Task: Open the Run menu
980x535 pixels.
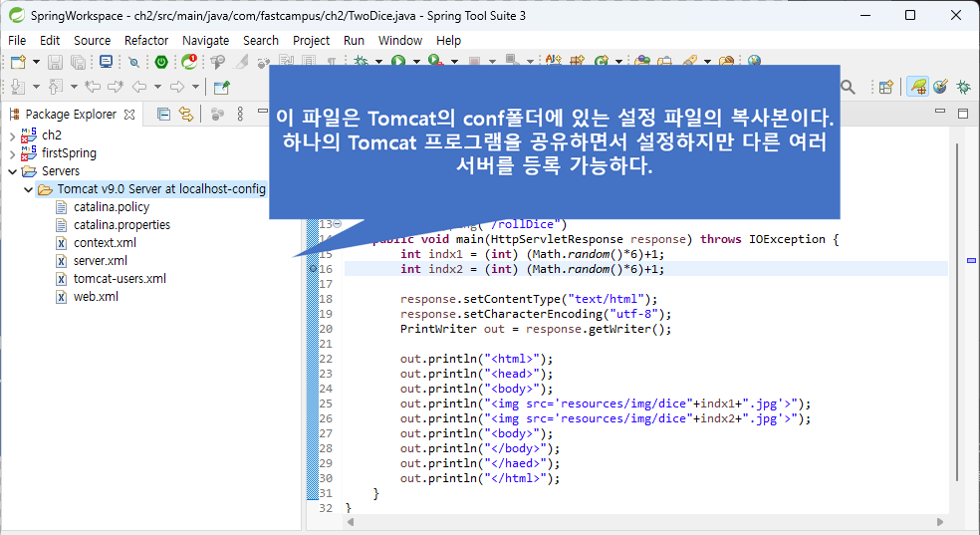Action: pos(354,41)
